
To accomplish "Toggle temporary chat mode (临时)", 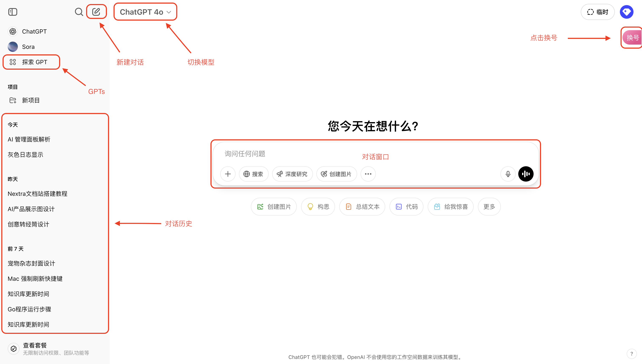I will [598, 12].
